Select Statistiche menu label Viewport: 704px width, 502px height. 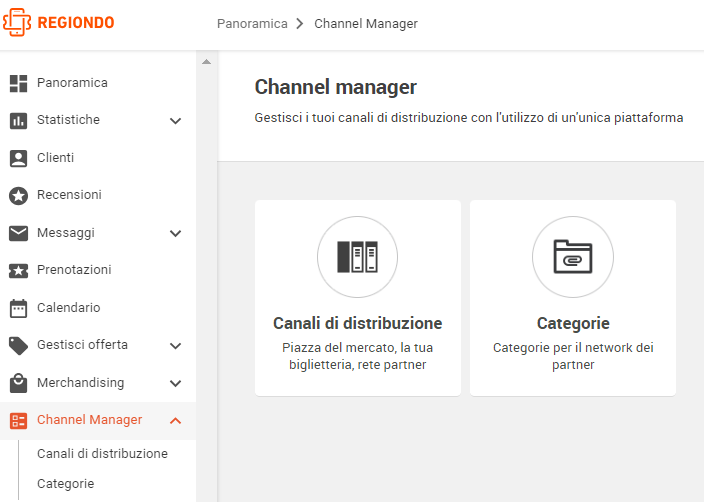pyautogui.click(x=68, y=120)
